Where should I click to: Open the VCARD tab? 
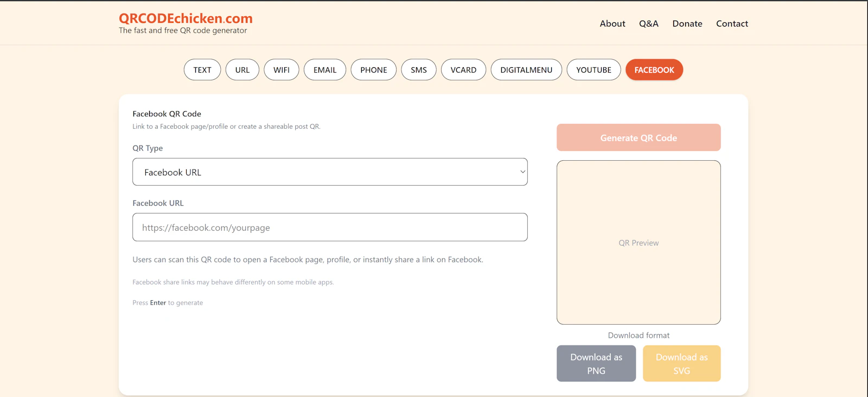click(463, 70)
